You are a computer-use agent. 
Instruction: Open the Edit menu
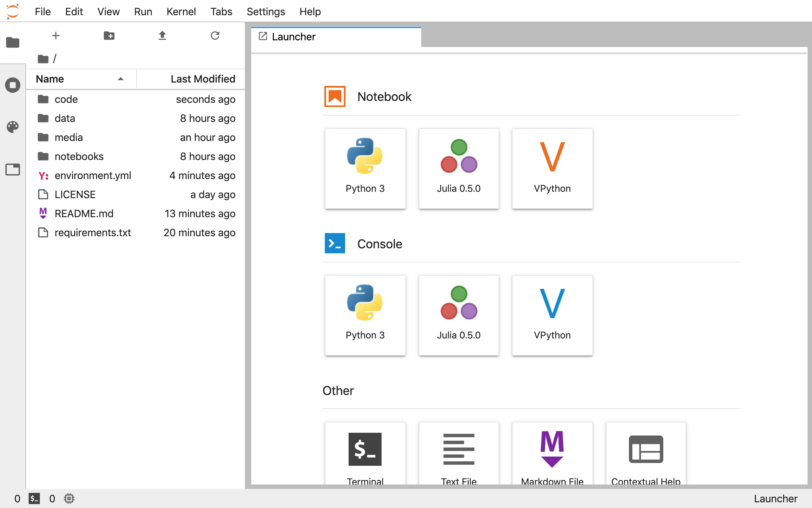[74, 11]
